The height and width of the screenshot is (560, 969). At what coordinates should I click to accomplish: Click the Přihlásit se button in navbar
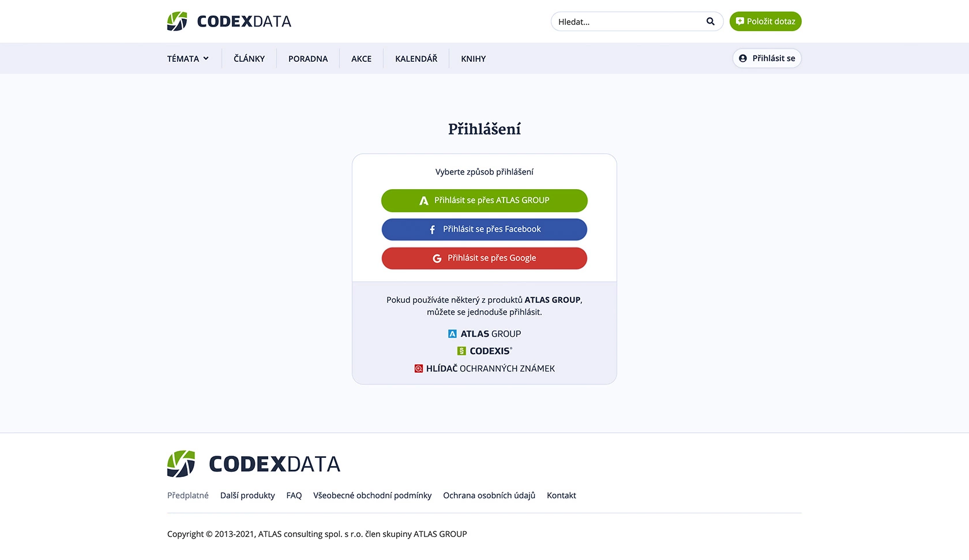pos(767,58)
